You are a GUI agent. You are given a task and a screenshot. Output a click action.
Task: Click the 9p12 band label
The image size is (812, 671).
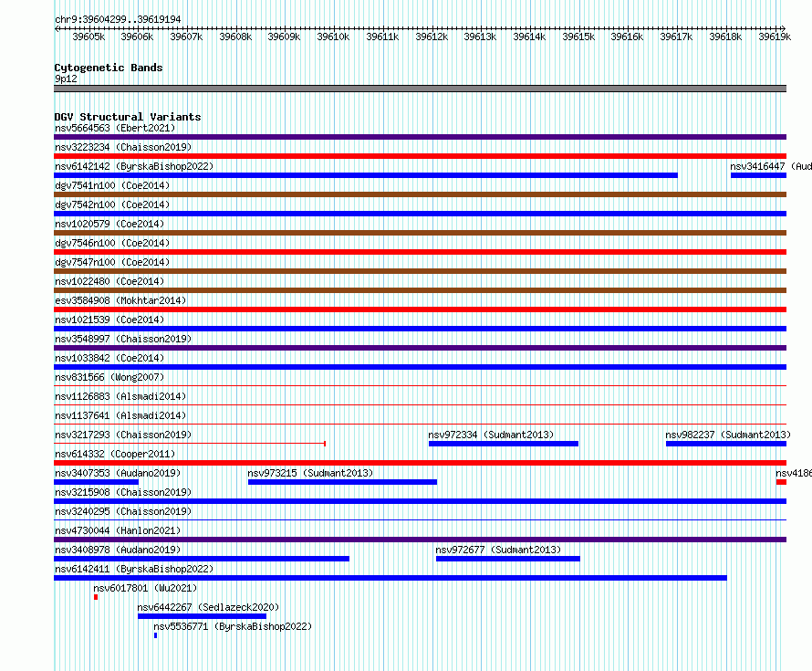coord(66,79)
